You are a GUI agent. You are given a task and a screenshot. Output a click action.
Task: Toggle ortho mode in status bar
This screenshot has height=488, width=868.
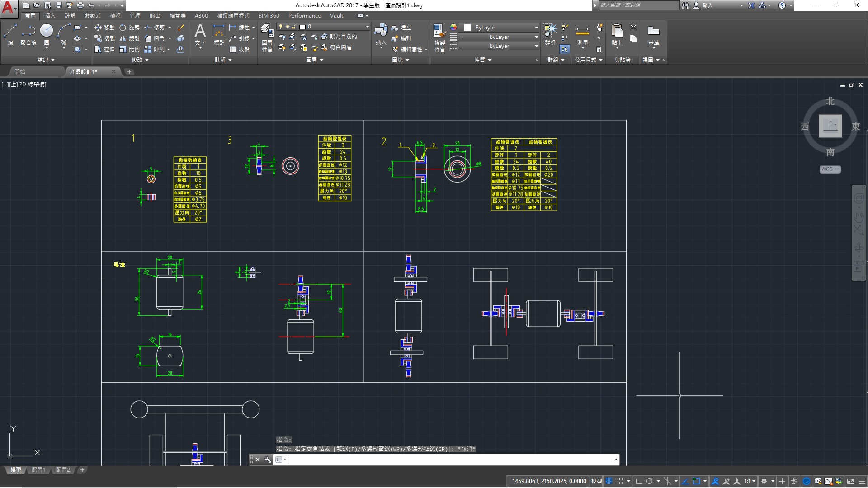tap(638, 481)
